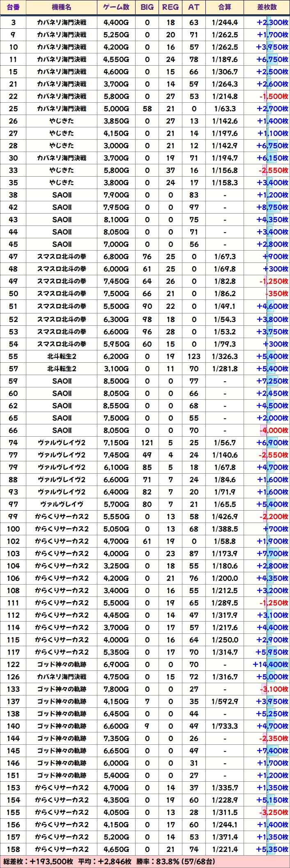Select やじきた name in row 26
The height and width of the screenshot is (868, 290).
tap(62, 121)
